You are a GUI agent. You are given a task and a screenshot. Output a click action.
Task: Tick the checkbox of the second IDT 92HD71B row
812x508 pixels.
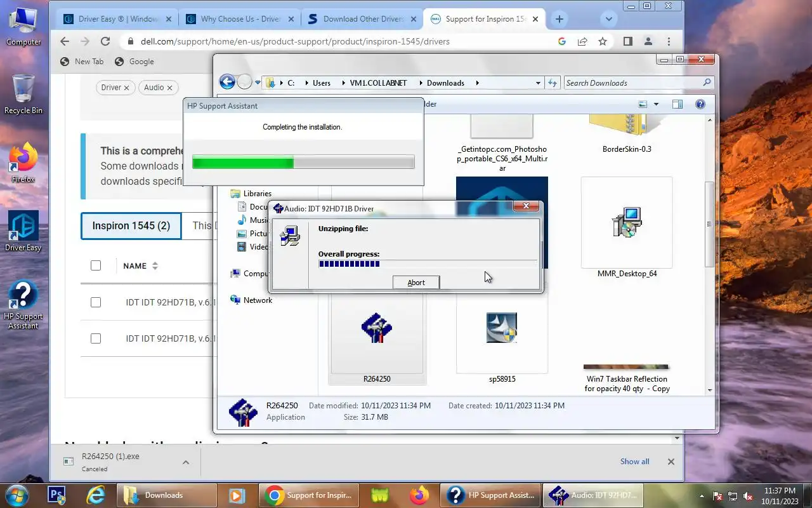coord(96,338)
